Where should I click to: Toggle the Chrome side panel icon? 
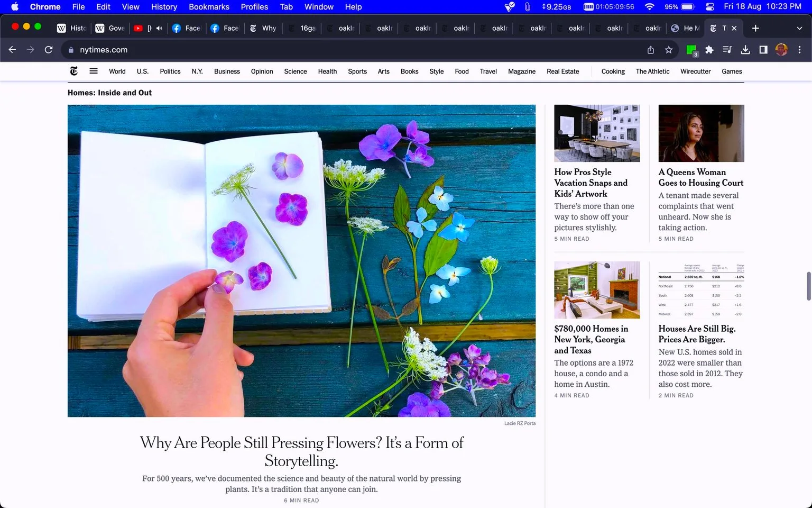[x=763, y=50]
